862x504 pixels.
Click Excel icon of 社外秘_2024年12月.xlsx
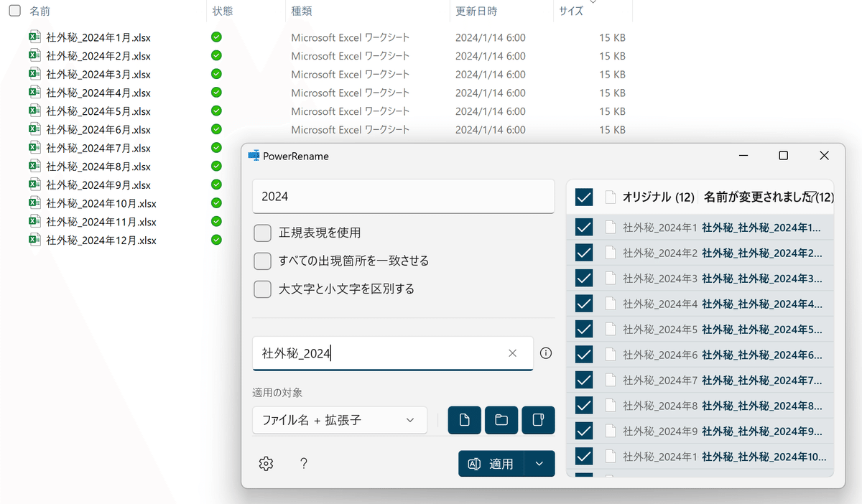tap(34, 240)
